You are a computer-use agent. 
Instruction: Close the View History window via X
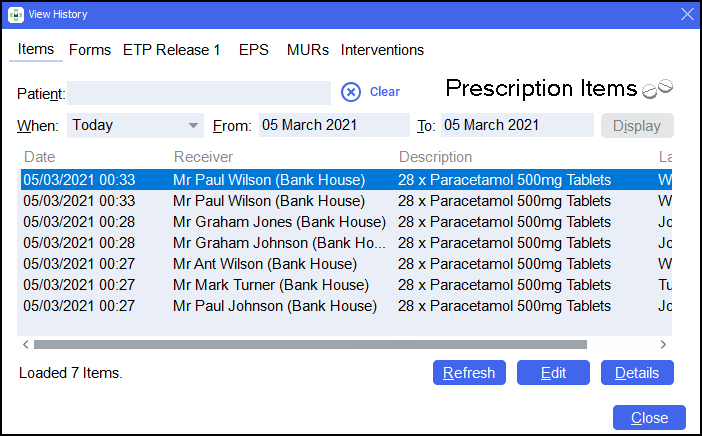pos(687,14)
